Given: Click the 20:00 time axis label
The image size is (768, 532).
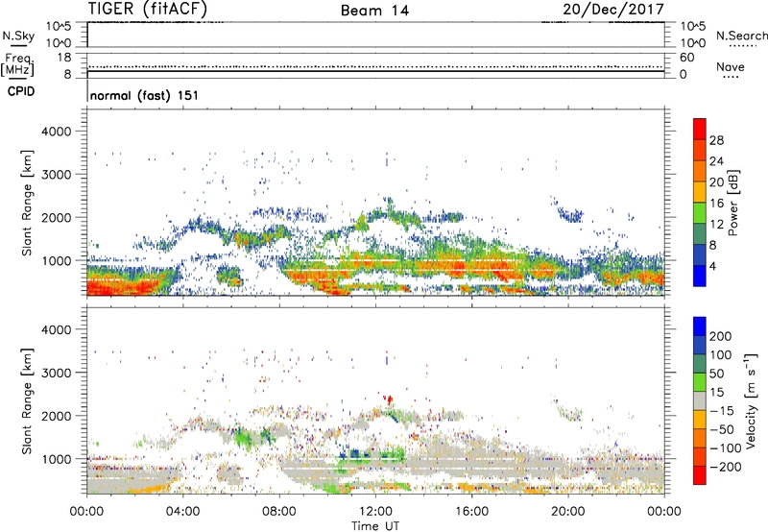Looking at the screenshot, I should (x=567, y=512).
